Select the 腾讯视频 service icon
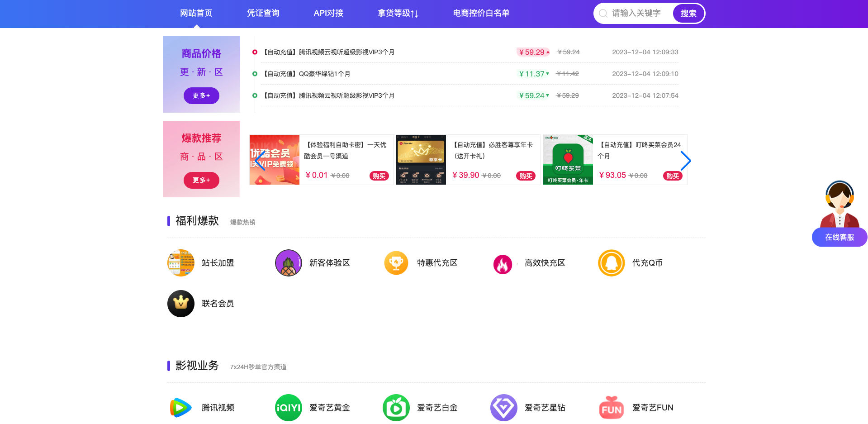This screenshot has width=868, height=424. 180,407
